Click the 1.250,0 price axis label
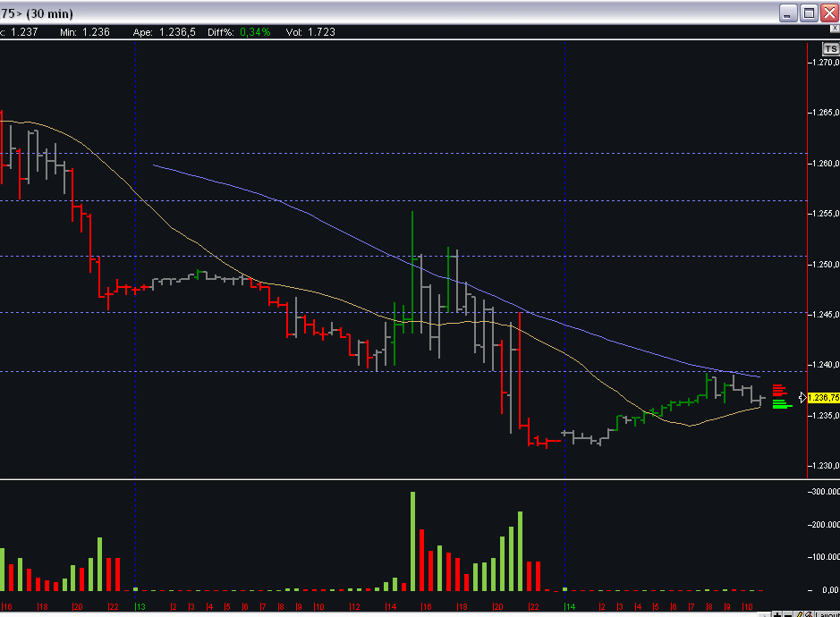The height and width of the screenshot is (617, 840). (x=825, y=265)
